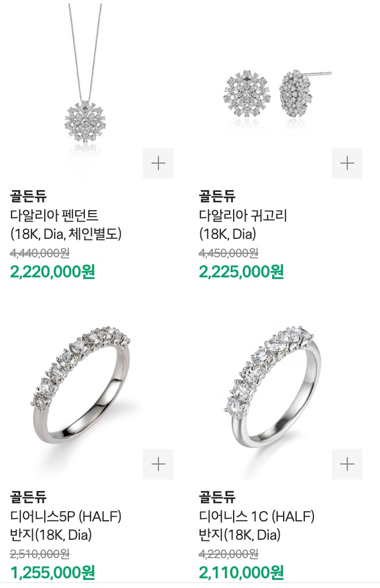Open the 디어니스5P (HALF) 반지 title link
The width and height of the screenshot is (380, 588).
point(65,525)
